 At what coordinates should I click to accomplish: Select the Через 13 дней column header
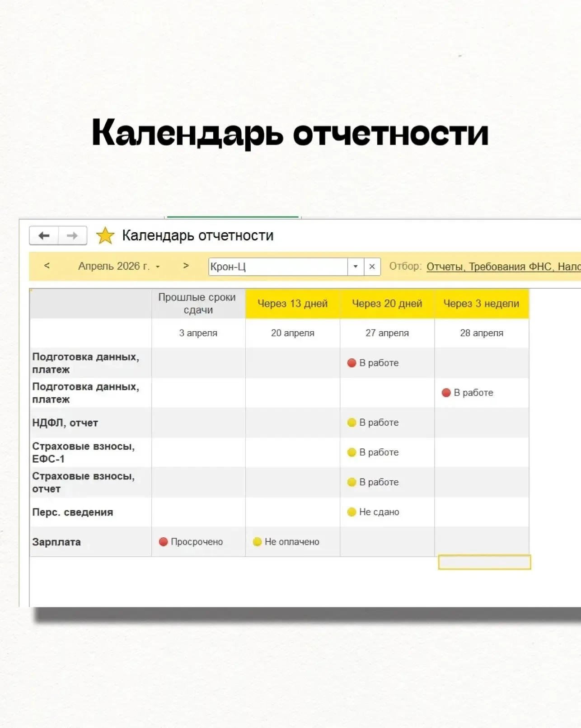coord(292,304)
